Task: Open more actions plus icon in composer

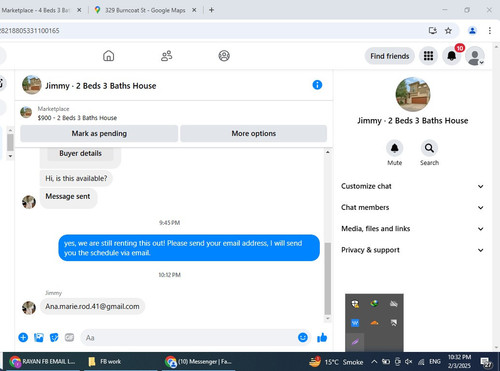Action: [x=23, y=338]
